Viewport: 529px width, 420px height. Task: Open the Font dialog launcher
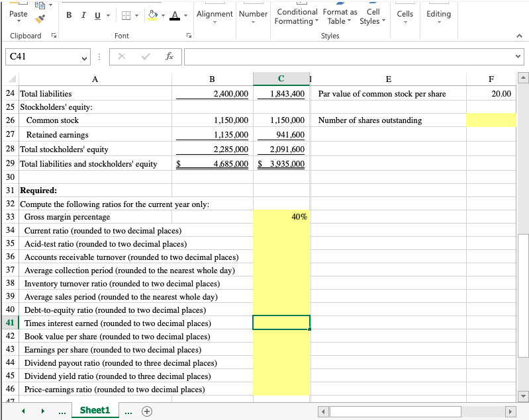[x=189, y=36]
